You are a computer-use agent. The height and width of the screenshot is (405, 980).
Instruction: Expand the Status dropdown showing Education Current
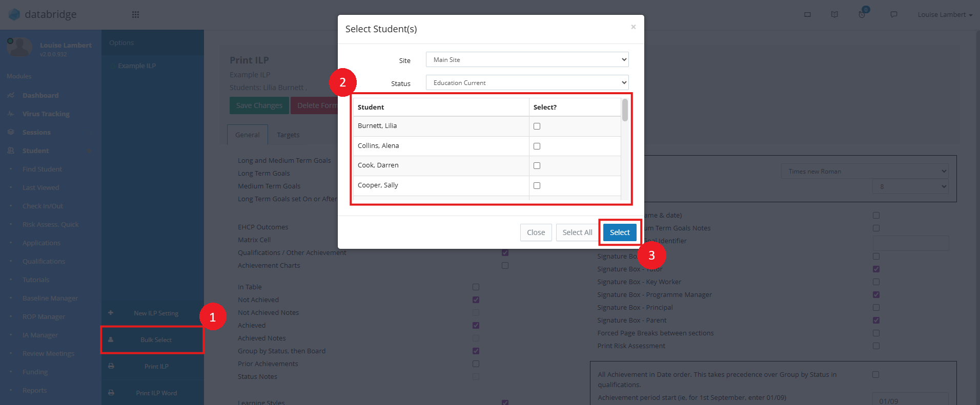[527, 83]
